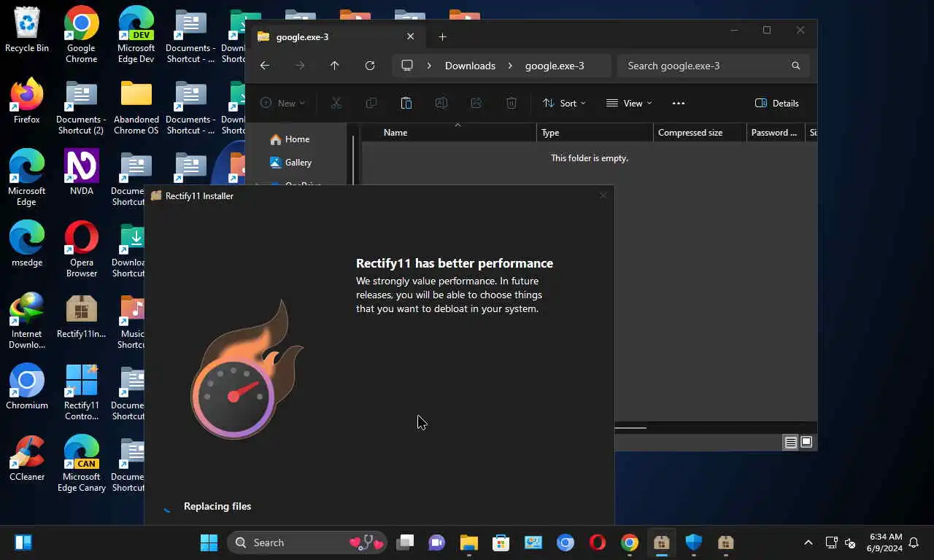Expand the chevron before Downloads breadcrumb
This screenshot has width=934, height=560.
[x=429, y=66]
